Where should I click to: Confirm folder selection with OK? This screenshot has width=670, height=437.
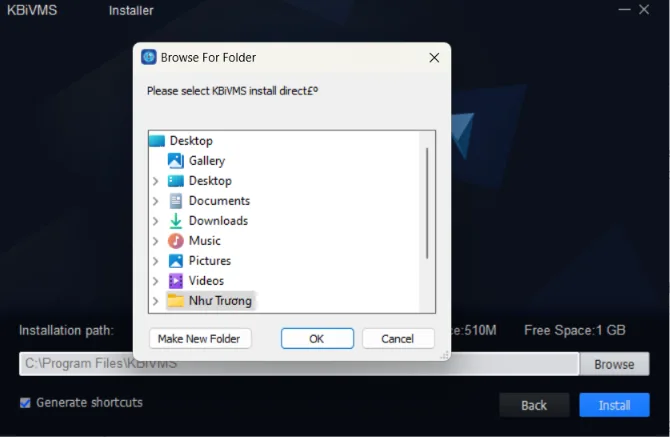(x=317, y=339)
